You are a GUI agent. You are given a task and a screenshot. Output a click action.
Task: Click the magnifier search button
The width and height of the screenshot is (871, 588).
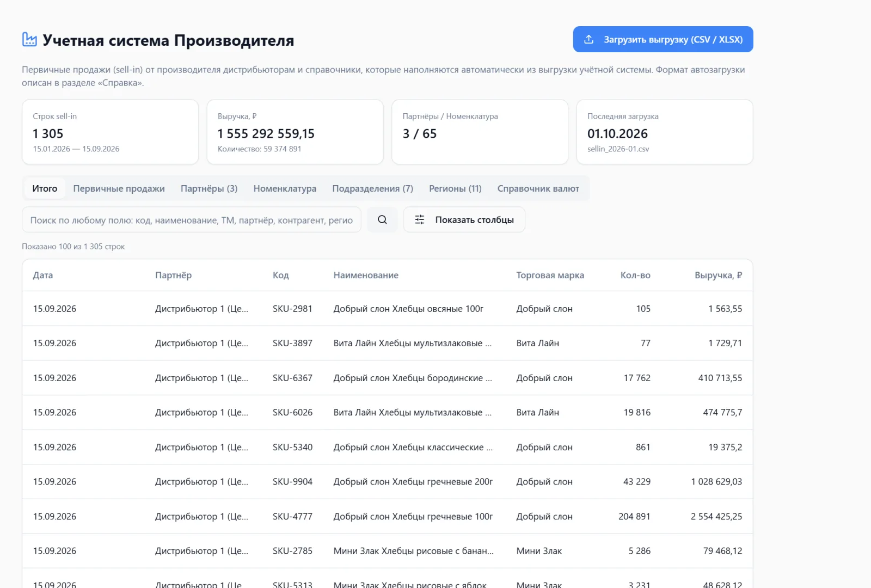(x=382, y=219)
